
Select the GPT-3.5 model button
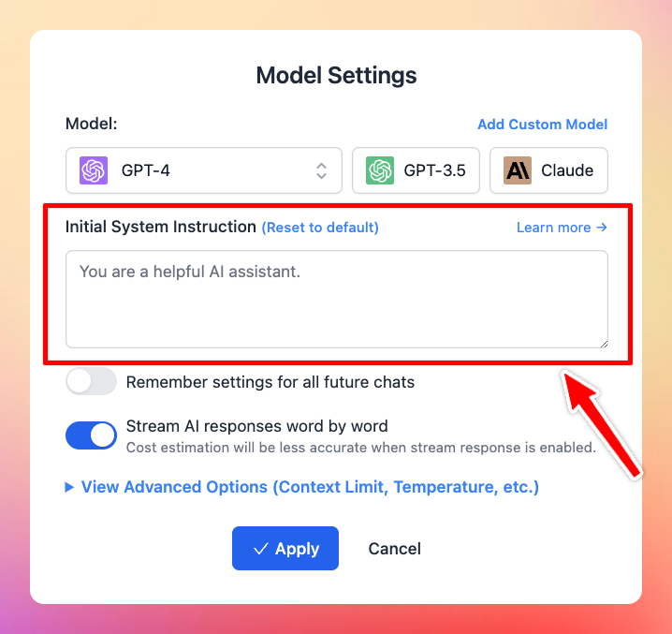(x=416, y=170)
